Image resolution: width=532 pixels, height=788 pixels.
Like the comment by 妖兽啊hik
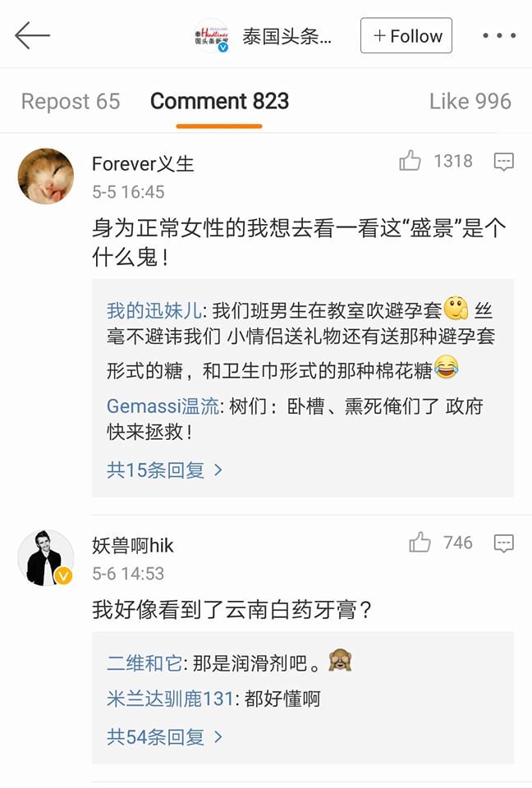coord(420,543)
